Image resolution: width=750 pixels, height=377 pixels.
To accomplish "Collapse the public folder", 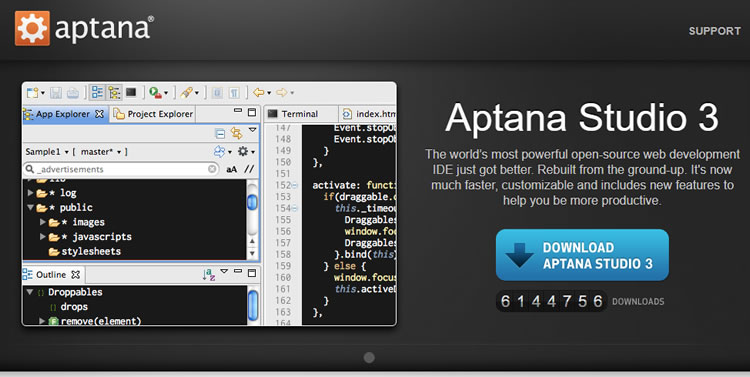I will (31, 208).
